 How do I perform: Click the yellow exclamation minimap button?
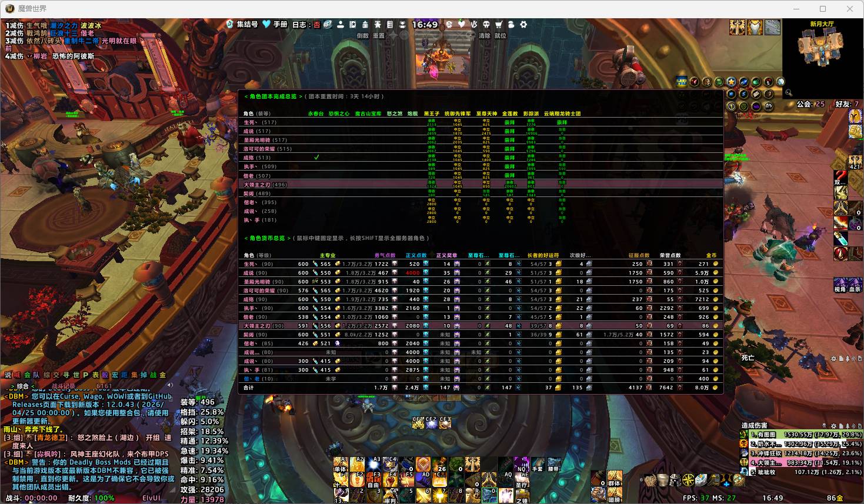[731, 106]
